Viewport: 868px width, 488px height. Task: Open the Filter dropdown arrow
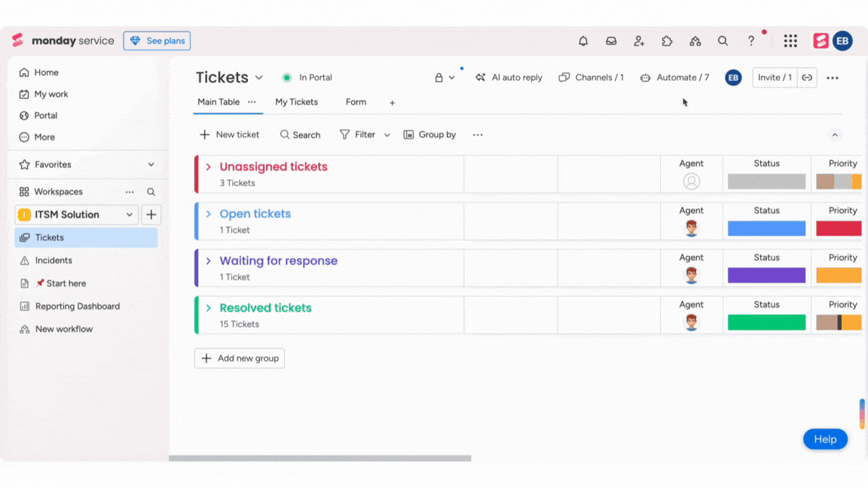click(x=387, y=135)
